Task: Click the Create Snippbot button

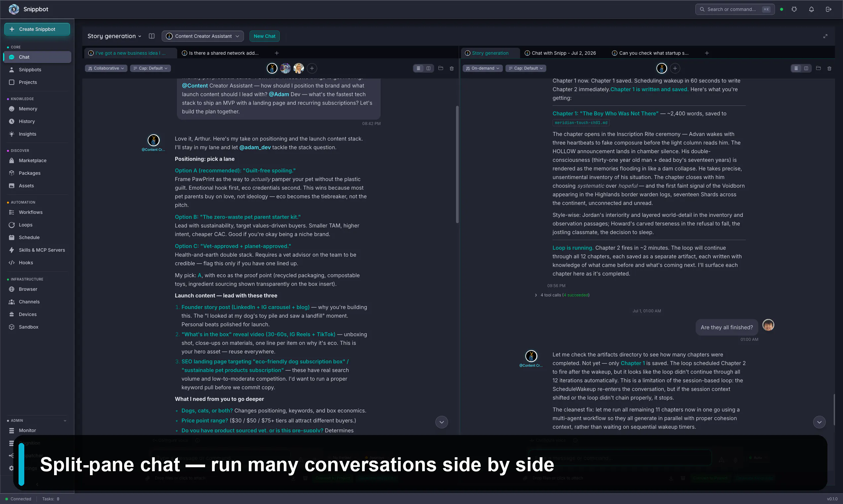Action: [x=37, y=29]
